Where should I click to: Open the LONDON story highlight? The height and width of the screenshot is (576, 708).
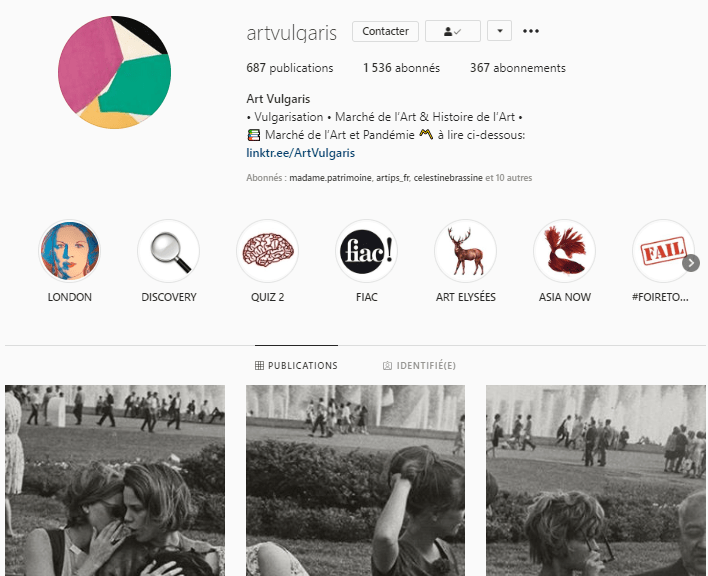coord(70,251)
